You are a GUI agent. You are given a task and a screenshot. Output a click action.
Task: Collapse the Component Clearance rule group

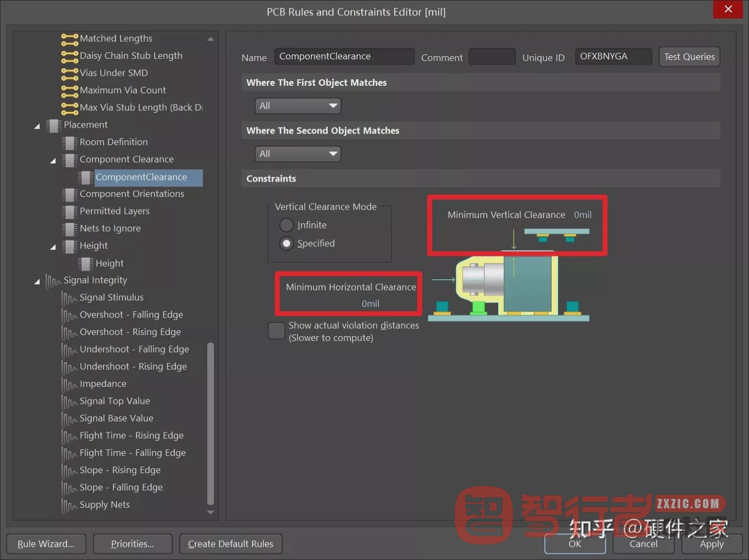[x=53, y=161]
